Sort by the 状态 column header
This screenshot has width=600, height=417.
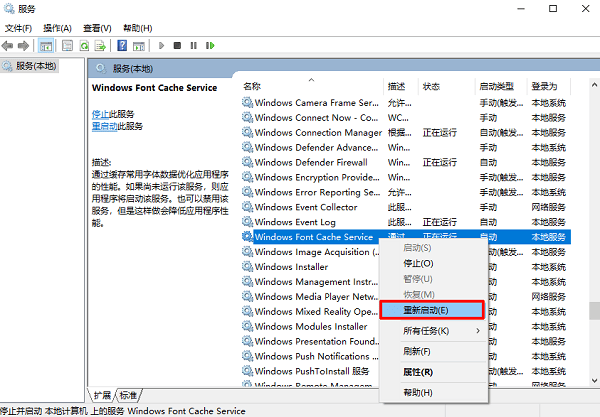pos(447,86)
